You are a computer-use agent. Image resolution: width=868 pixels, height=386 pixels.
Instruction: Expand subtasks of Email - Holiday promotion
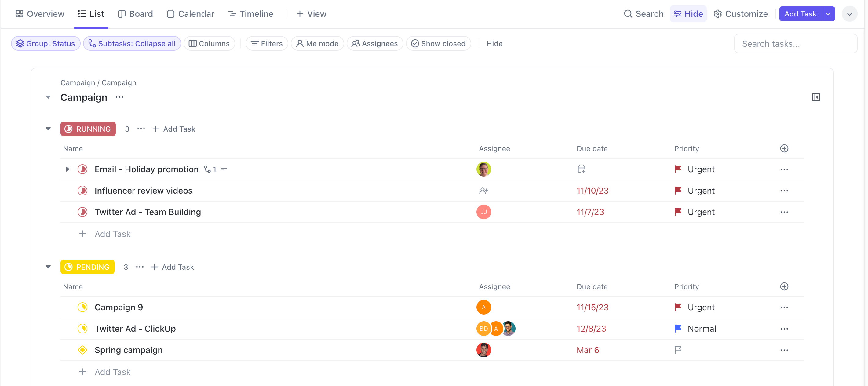point(67,169)
